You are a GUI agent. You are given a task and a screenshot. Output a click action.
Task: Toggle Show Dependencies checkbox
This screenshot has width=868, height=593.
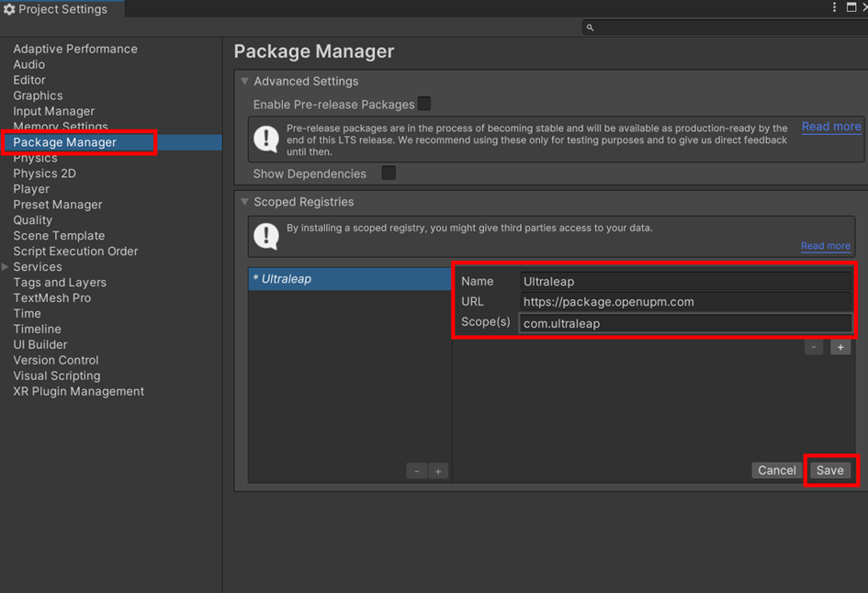[x=389, y=173]
